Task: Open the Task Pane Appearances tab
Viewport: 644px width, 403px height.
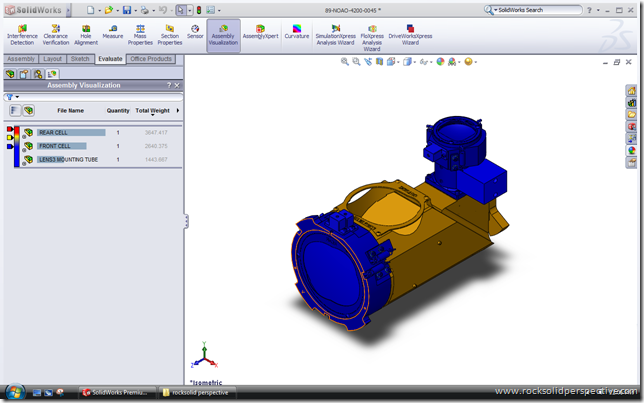Action: [x=631, y=150]
